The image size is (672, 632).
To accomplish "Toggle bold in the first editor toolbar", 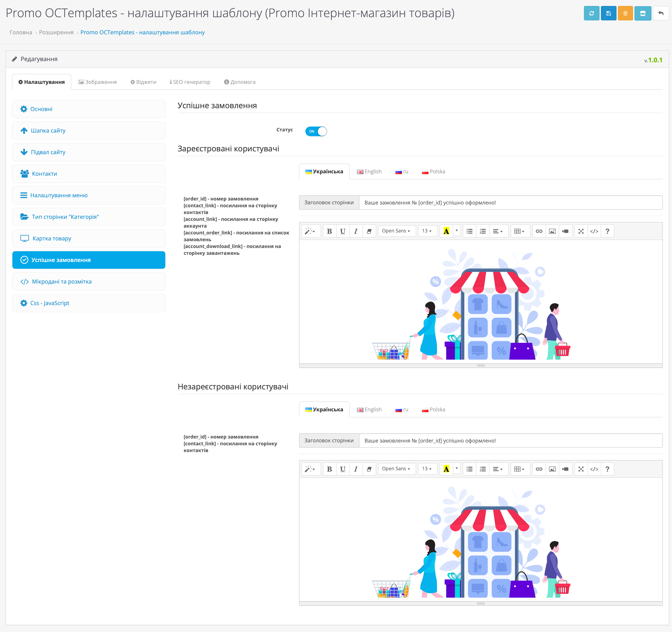I will point(329,231).
